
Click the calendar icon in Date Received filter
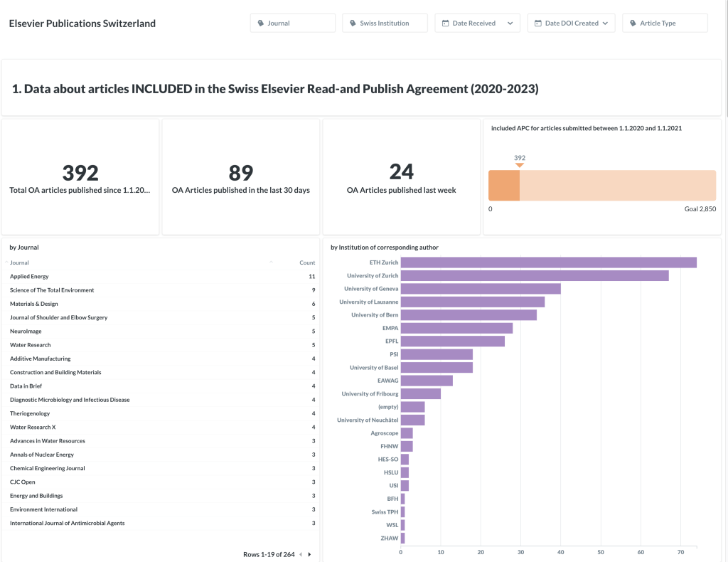point(446,23)
